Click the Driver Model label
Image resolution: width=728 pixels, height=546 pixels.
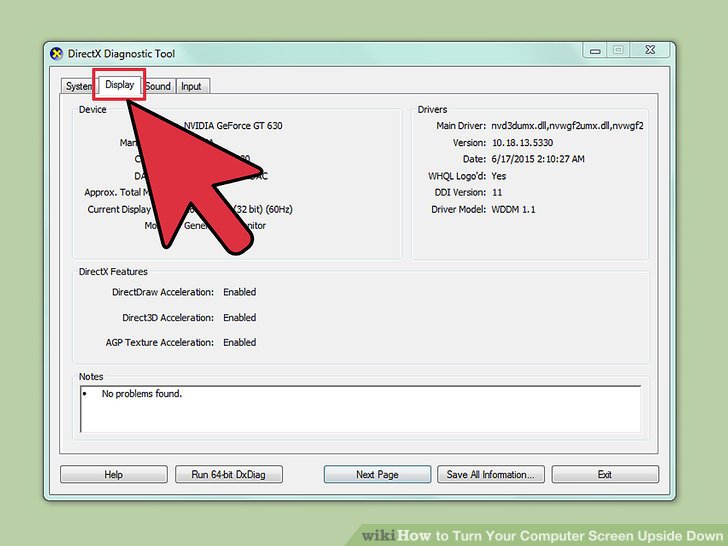click(x=459, y=209)
